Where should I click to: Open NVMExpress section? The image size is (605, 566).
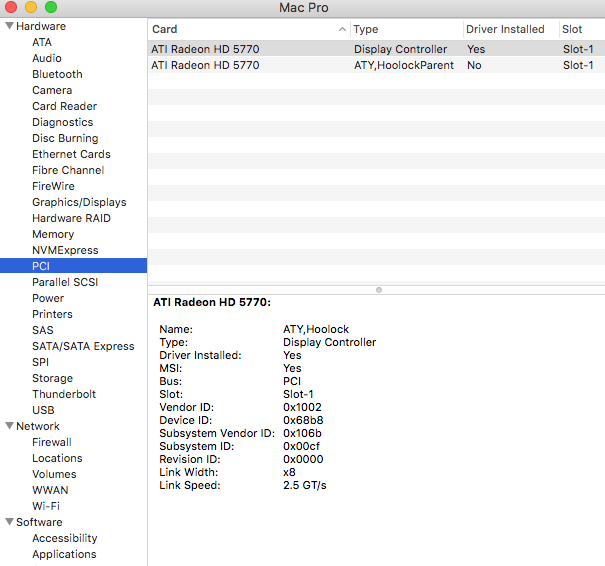tap(65, 250)
